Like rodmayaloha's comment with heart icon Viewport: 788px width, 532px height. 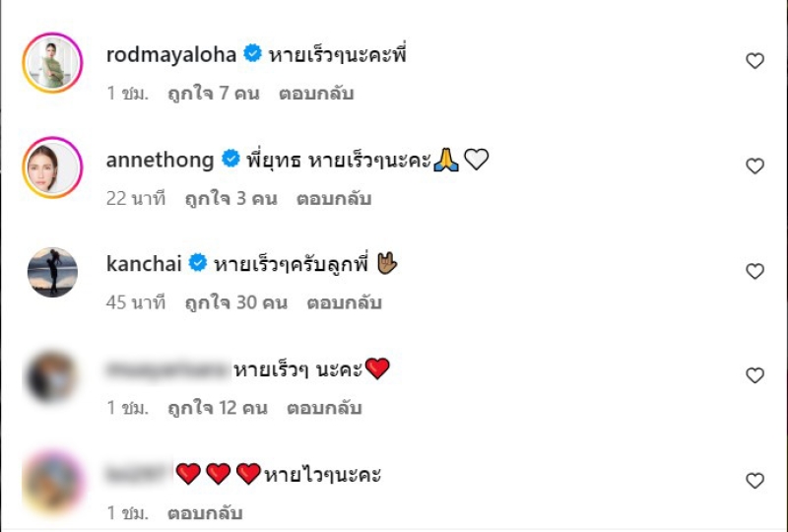pos(755,61)
